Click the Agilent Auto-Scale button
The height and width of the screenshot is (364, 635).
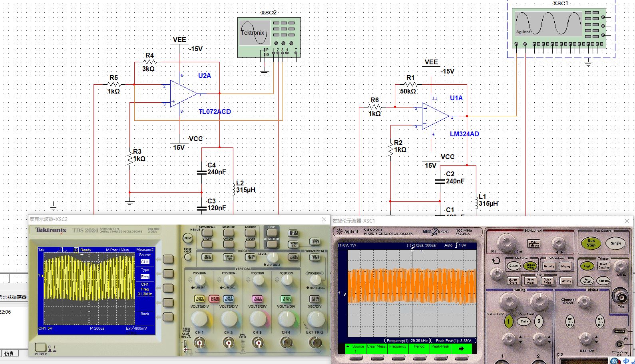click(513, 280)
